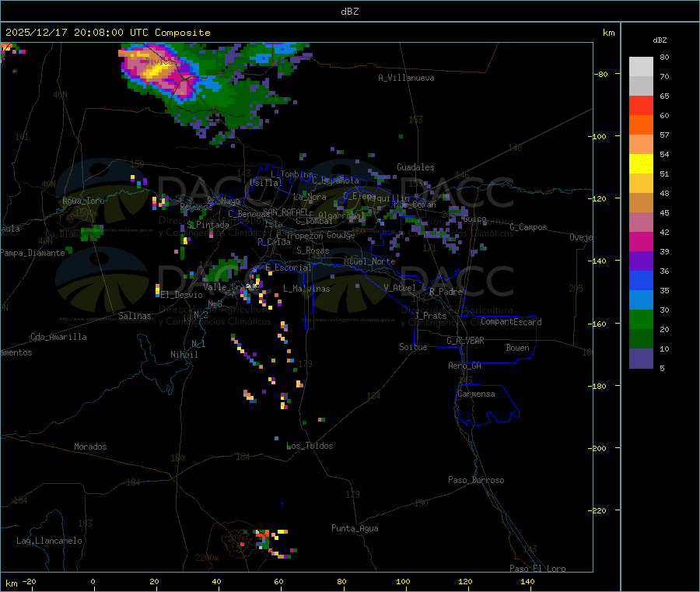Click the V_Atuel location label
The width and height of the screenshot is (700, 592).
[400, 288]
